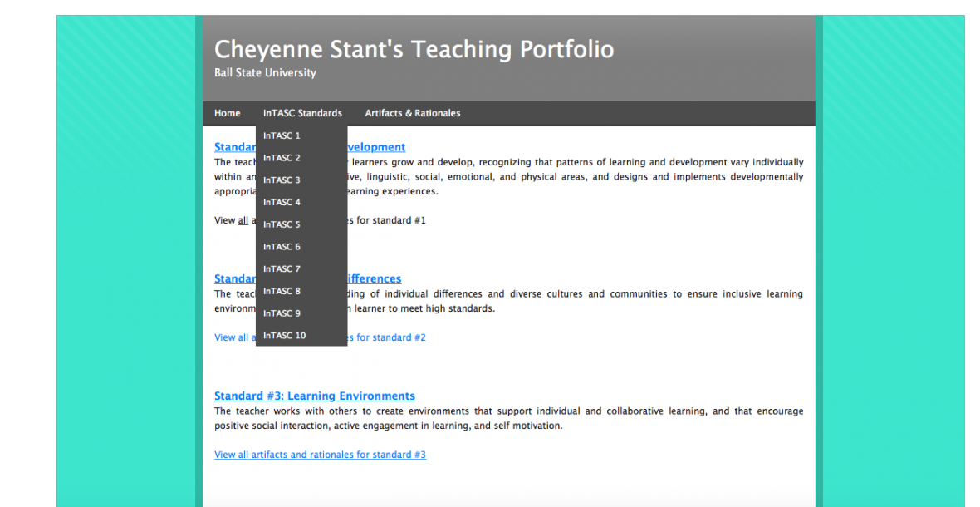The width and height of the screenshot is (980, 507).
Task: Open the Standard #3: Learning Environments heading
Action: (x=314, y=396)
